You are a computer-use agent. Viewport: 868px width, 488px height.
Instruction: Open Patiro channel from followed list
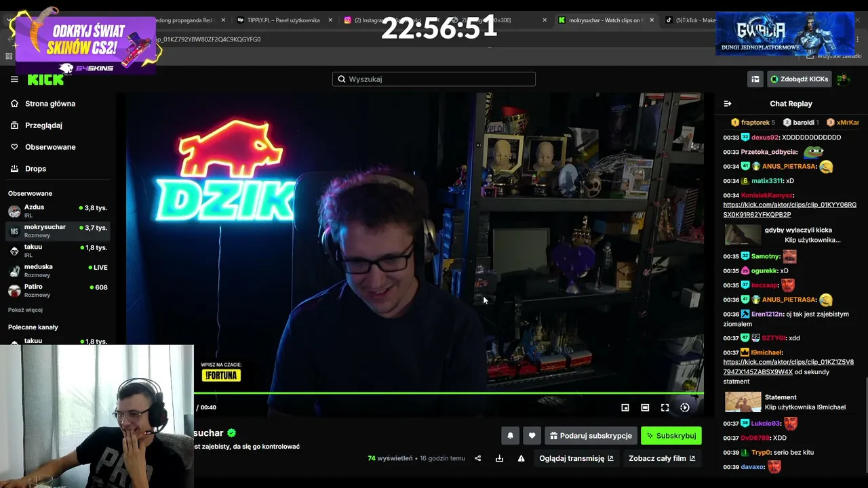(58, 290)
